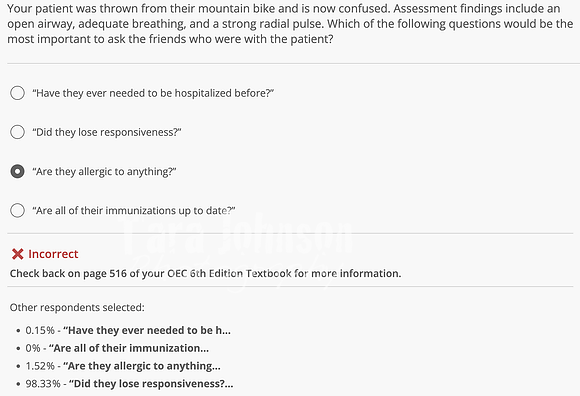Click the answer text "Did they lose responsiveness?"

pyautogui.click(x=107, y=132)
